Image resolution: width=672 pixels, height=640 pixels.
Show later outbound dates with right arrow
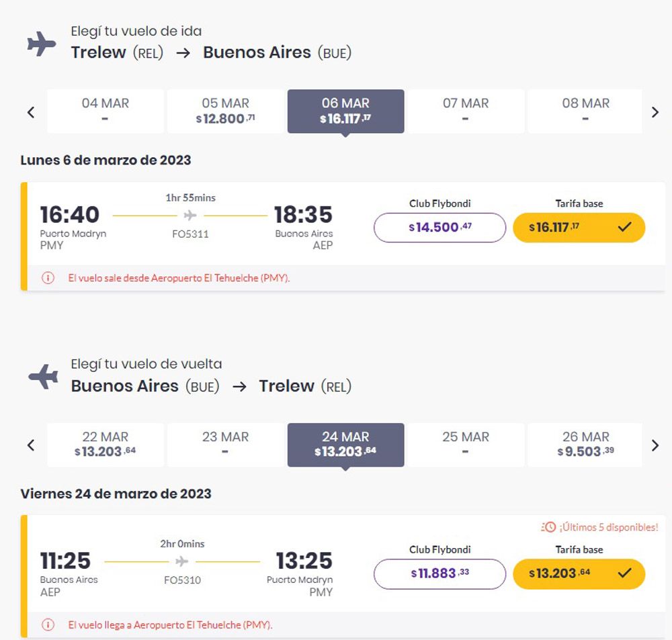pyautogui.click(x=655, y=112)
